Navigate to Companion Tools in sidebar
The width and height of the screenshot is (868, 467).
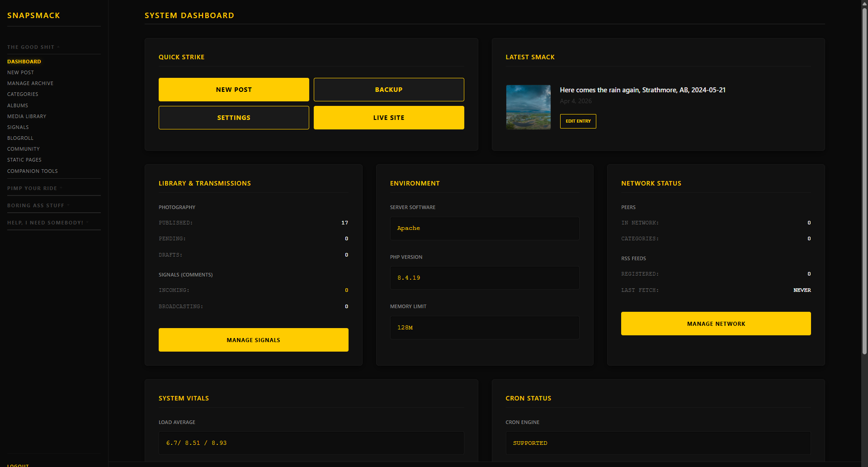tap(33, 171)
